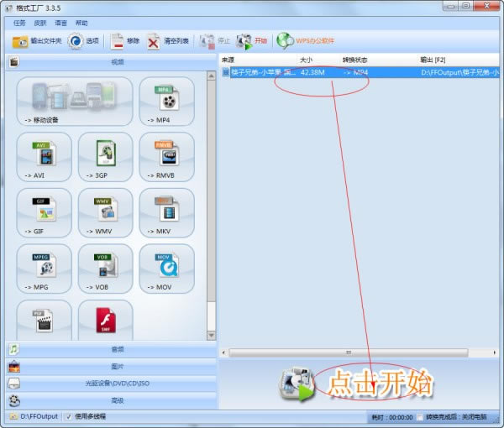Select the 移动设备 mobile device tile
The height and width of the screenshot is (428, 504).
pyautogui.click(x=75, y=102)
